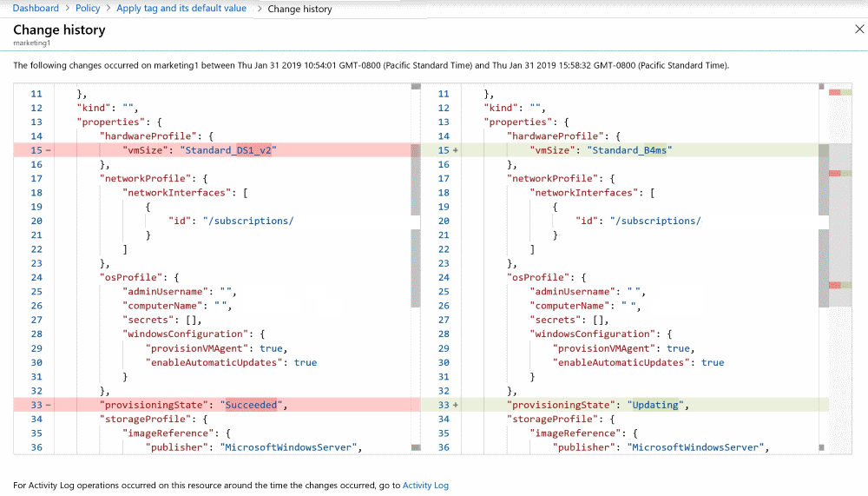Click the breadcrumb chevron before Change history
Viewport: 868px width, 496px height.
point(258,9)
